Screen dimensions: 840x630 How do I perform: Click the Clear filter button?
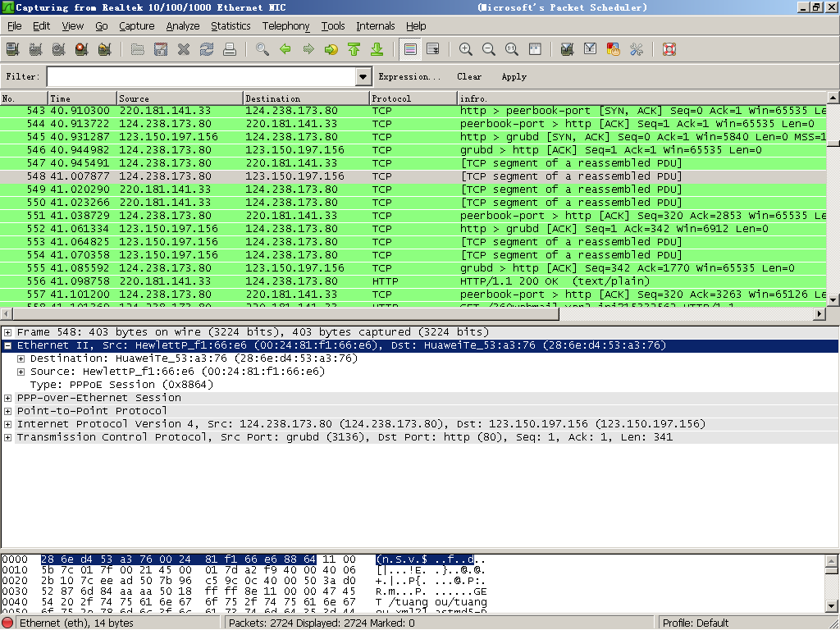click(469, 76)
